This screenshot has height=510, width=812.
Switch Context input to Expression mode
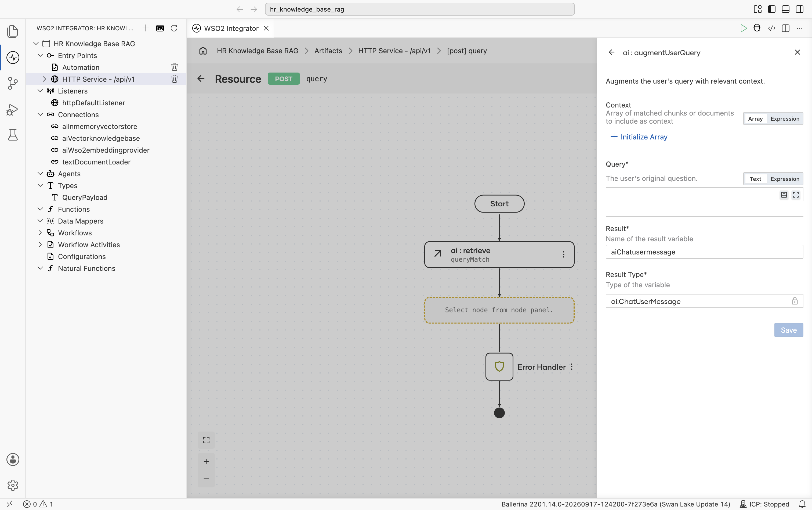tap(785, 119)
